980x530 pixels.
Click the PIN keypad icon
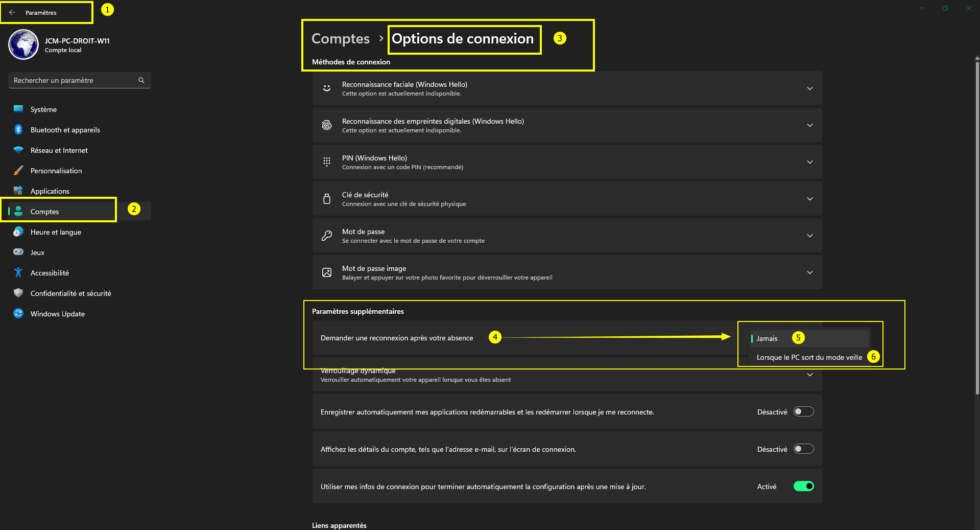(327, 162)
